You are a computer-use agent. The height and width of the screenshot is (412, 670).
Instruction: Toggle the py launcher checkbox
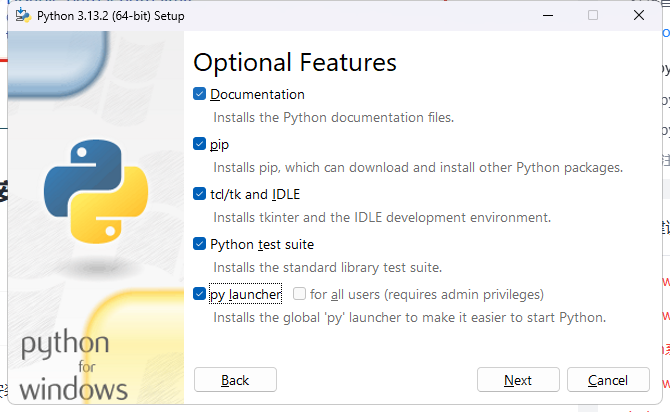[200, 294]
